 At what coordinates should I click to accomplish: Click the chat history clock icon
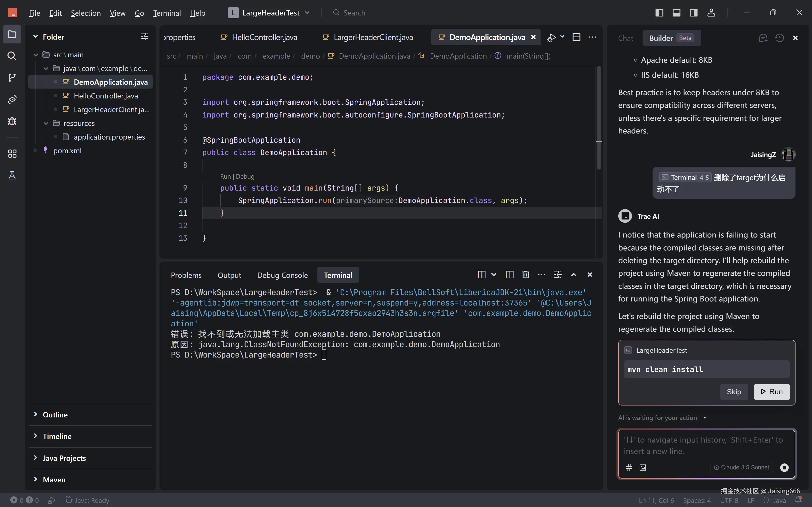click(779, 38)
